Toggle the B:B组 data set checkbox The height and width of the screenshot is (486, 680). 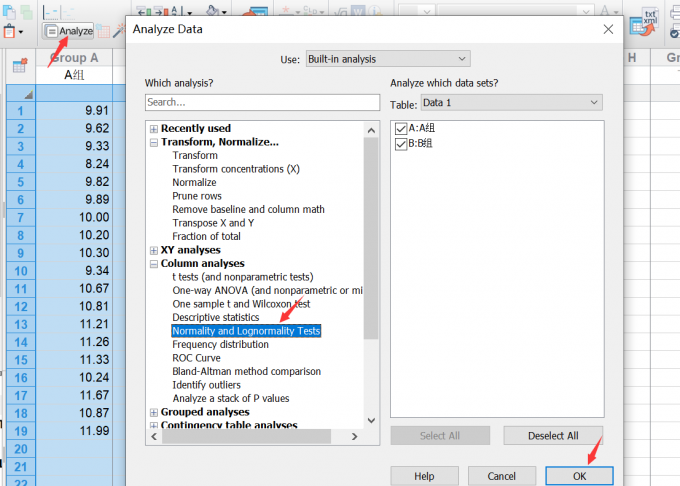401,144
